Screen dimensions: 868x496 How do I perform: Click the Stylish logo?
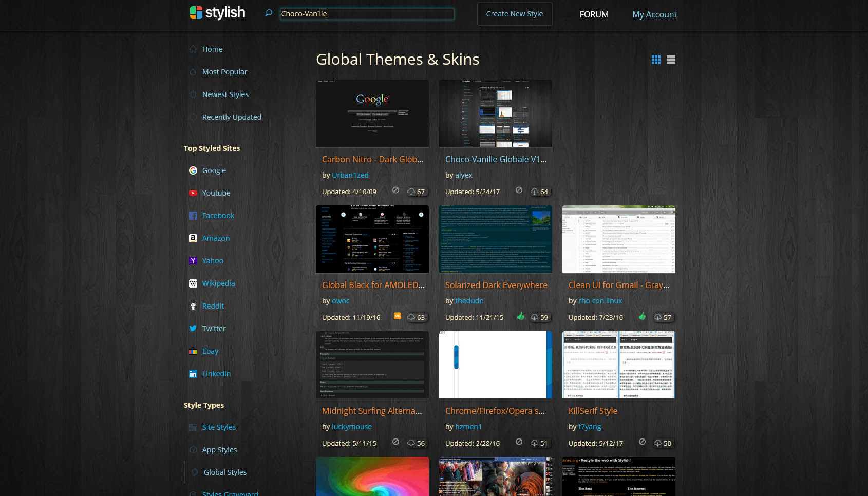[x=217, y=13]
